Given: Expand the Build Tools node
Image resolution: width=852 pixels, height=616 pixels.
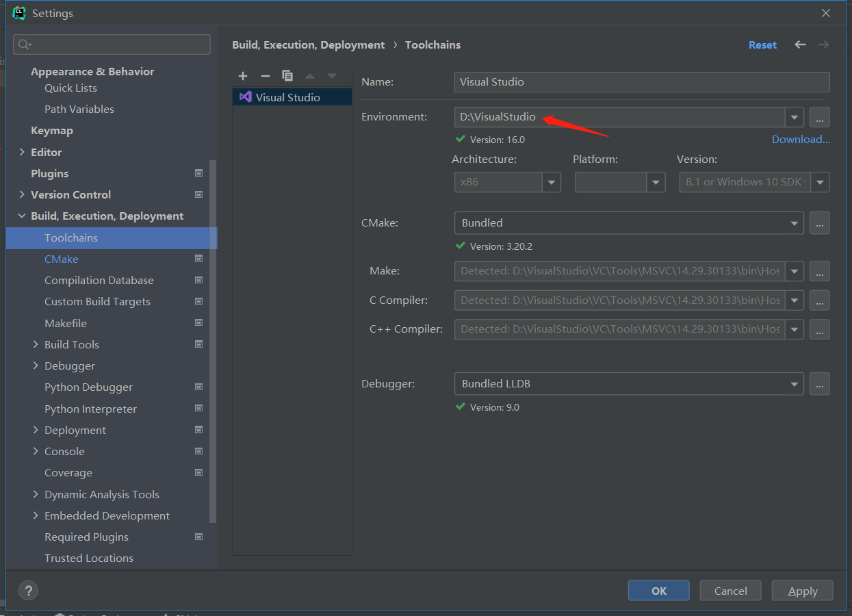Looking at the screenshot, I should (36, 344).
